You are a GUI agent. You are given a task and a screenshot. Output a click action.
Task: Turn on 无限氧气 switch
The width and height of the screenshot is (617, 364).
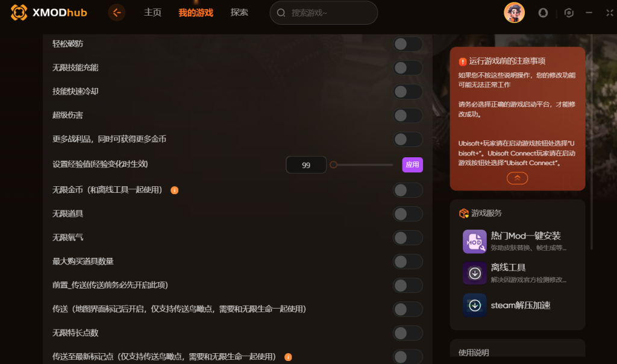408,237
